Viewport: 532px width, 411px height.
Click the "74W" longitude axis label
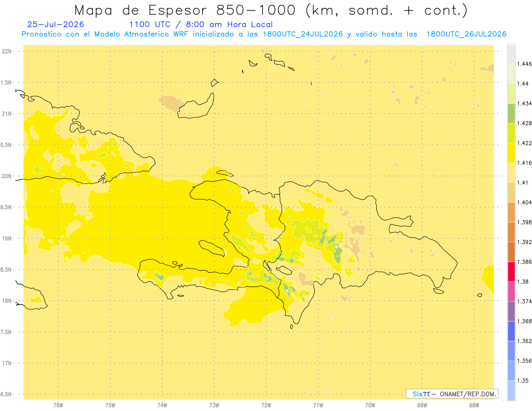coord(162,405)
